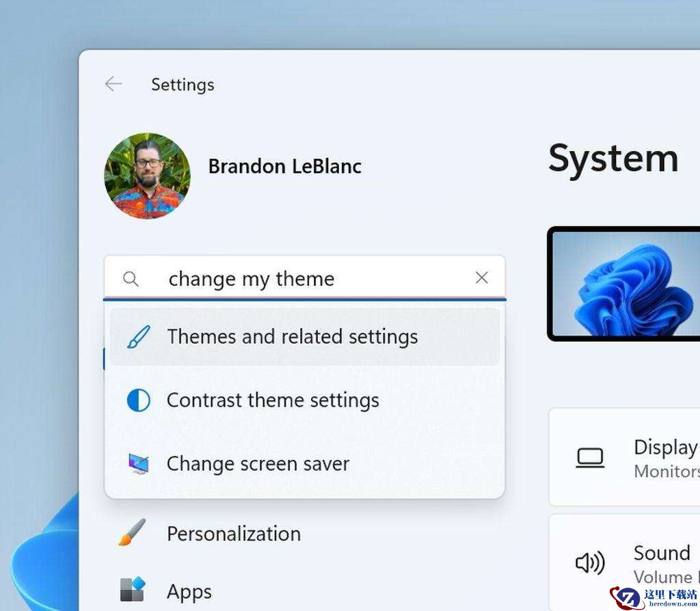Open the Sound settings label
The height and width of the screenshot is (611, 700).
[662, 553]
